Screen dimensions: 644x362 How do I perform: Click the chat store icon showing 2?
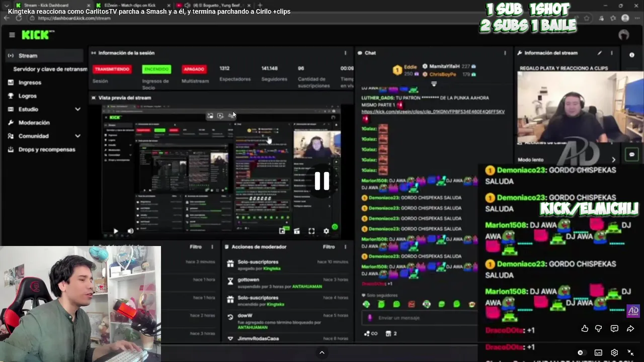tap(391, 333)
